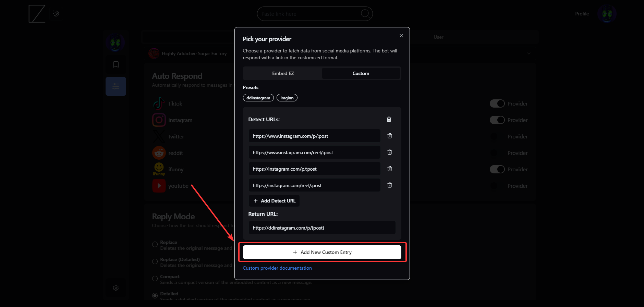Delete the instagram.com/p/:post detect URL

click(389, 169)
